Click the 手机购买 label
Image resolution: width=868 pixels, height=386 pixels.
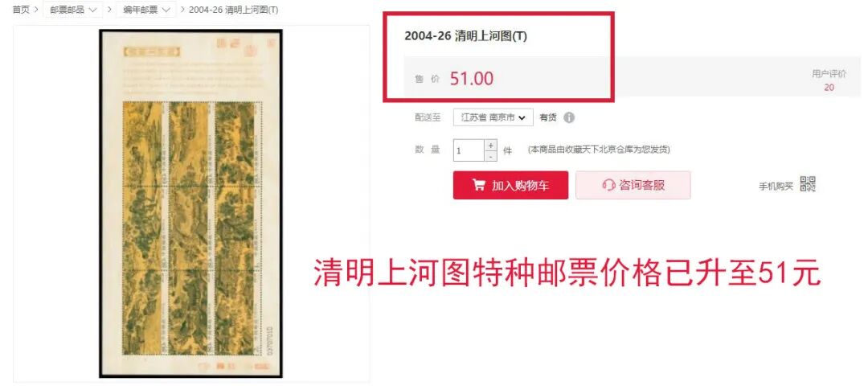(776, 187)
